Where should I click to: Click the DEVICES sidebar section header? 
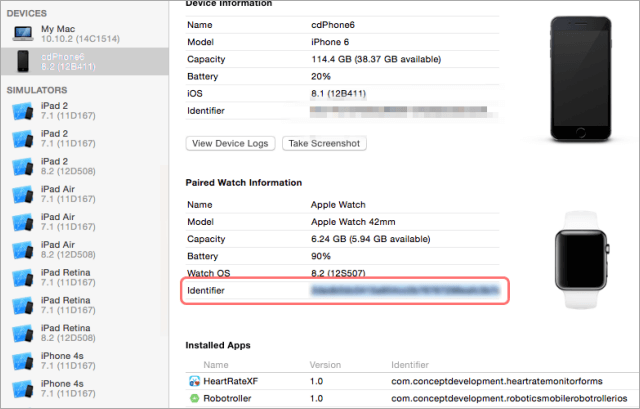click(27, 13)
